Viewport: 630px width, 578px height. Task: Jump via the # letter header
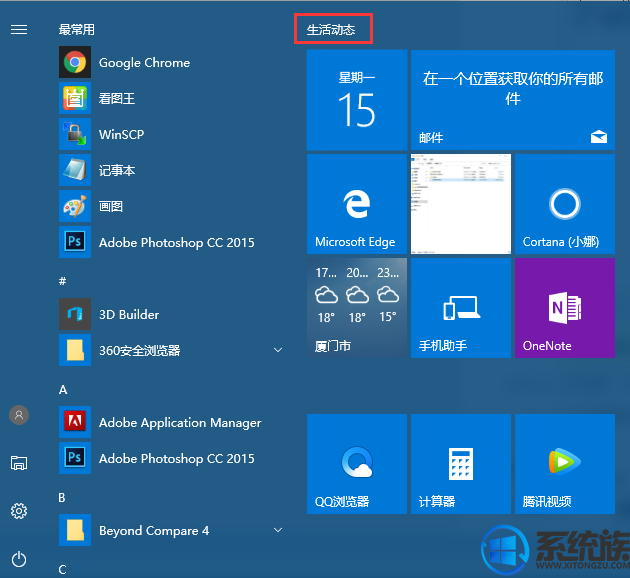[x=62, y=281]
